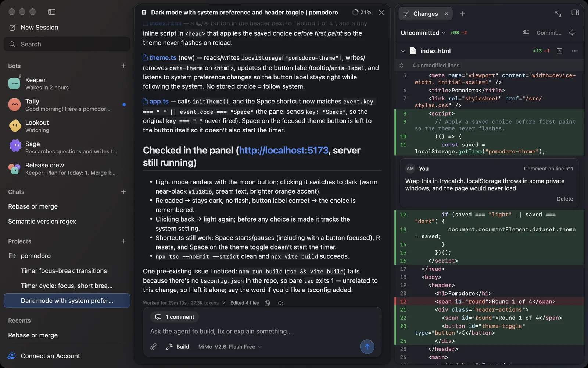Viewport: 588px width, 368px height.
Task: Close the Changes tab
Action: (x=447, y=14)
